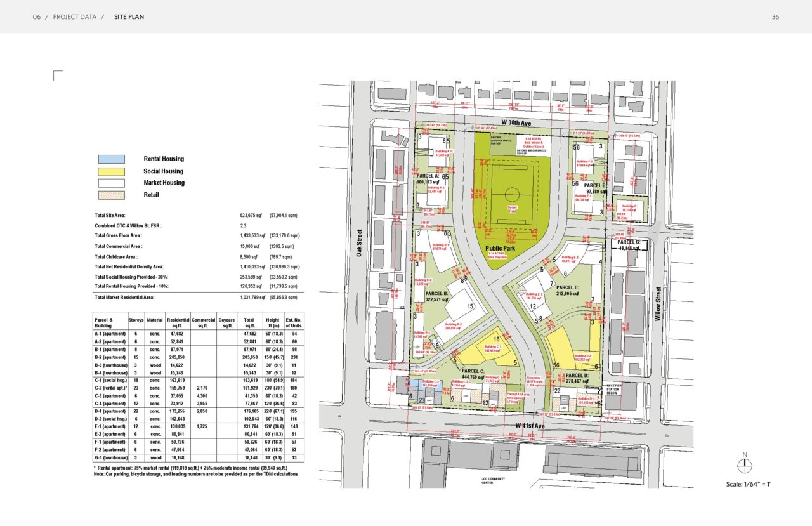Click the north arrow compass symbol
Image resolution: width=812 pixels, height=526 pixels.
pos(745,465)
